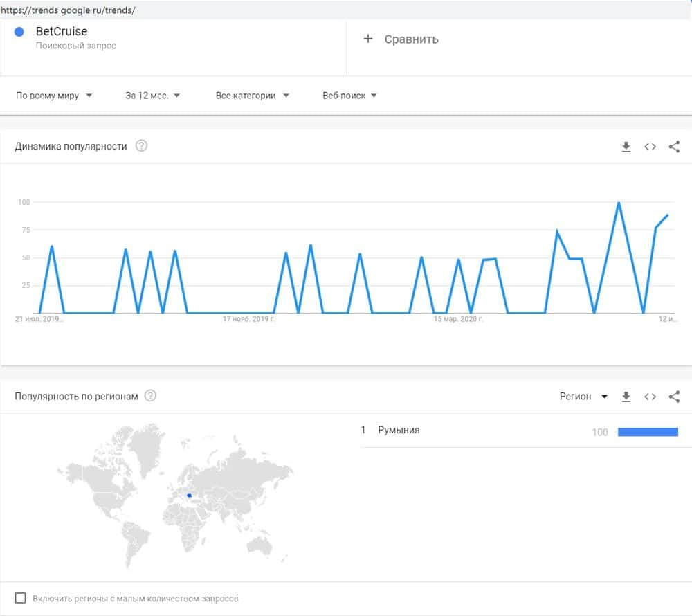Open the Все категории dropdown
This screenshot has width=692, height=616.
(252, 96)
